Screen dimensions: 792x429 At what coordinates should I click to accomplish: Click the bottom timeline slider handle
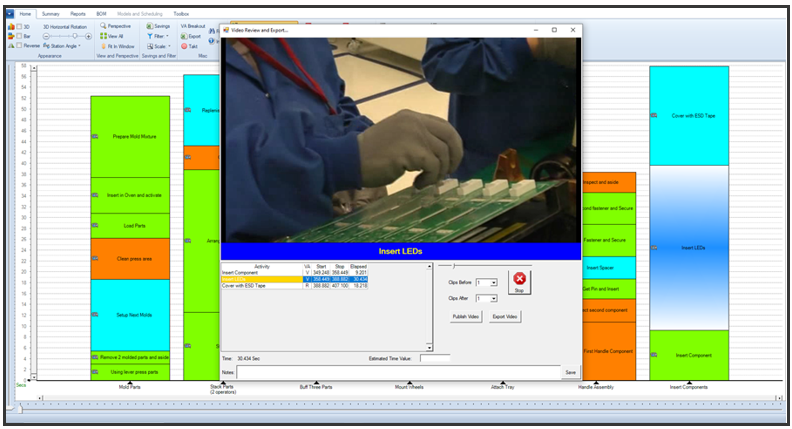coord(20,409)
